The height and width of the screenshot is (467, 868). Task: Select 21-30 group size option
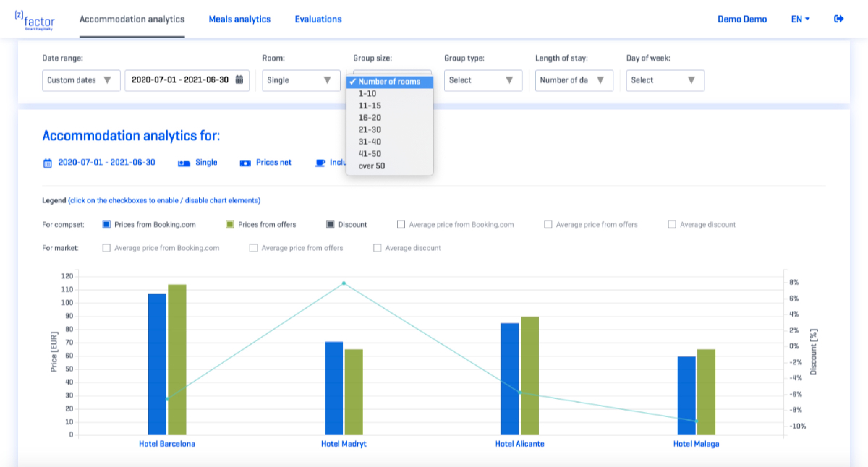point(370,130)
